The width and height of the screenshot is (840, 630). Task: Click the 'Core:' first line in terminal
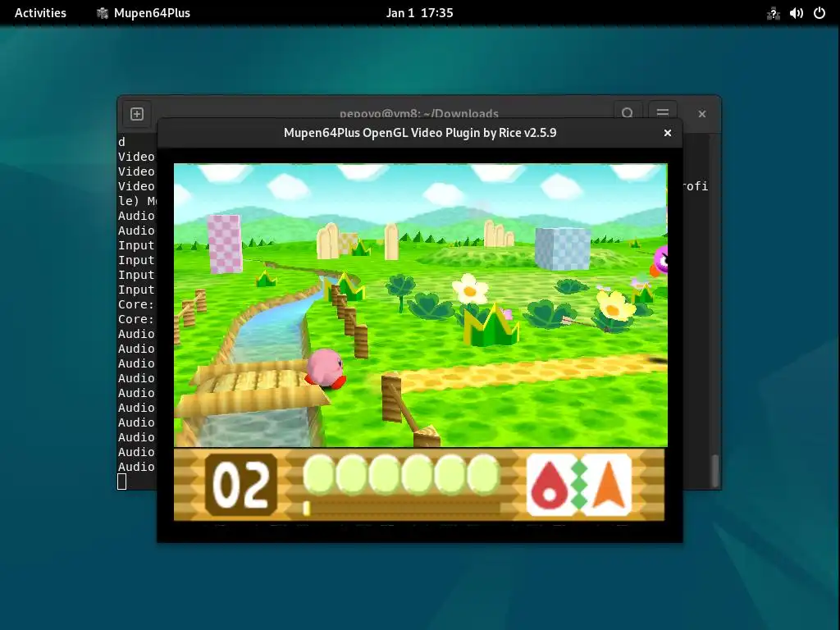pos(136,304)
